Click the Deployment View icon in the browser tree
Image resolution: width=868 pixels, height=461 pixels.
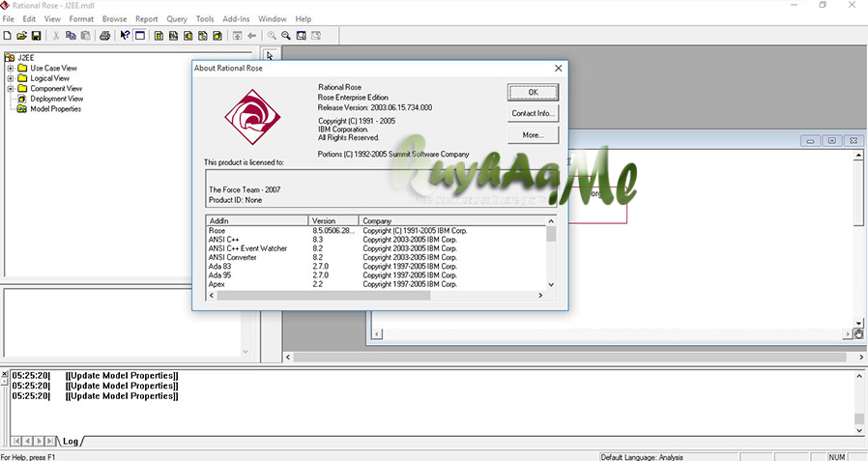click(x=22, y=99)
